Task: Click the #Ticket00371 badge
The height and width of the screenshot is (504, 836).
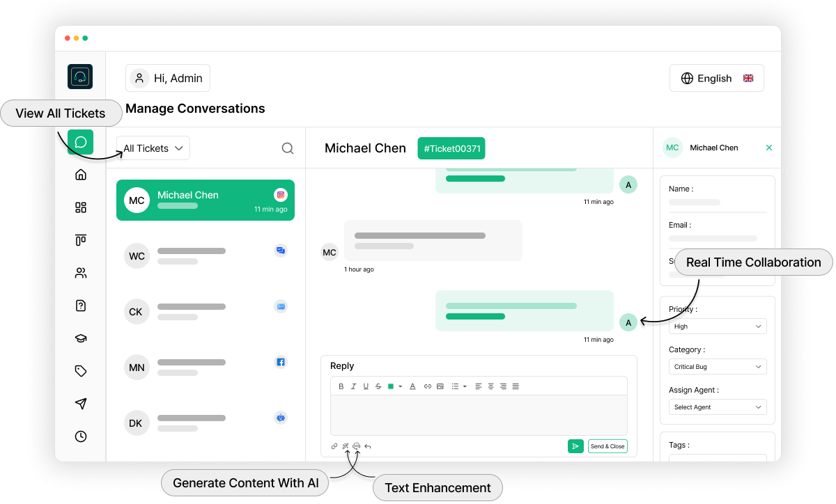Action: click(x=451, y=148)
